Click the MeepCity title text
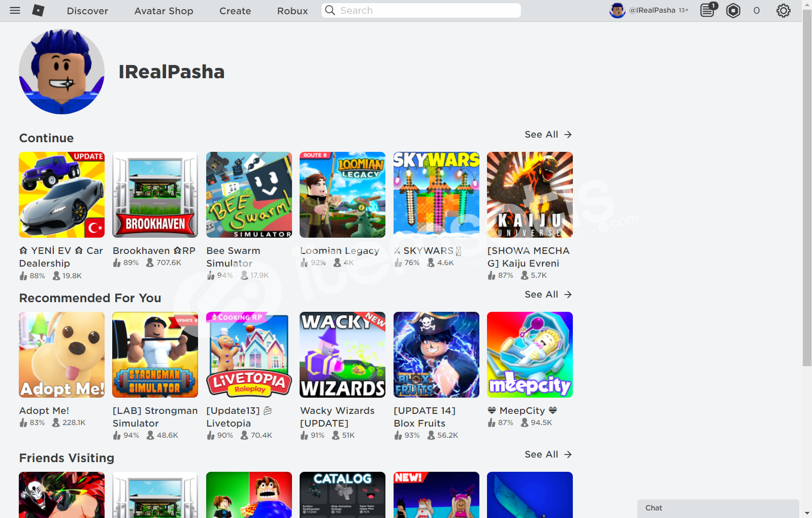 522,410
